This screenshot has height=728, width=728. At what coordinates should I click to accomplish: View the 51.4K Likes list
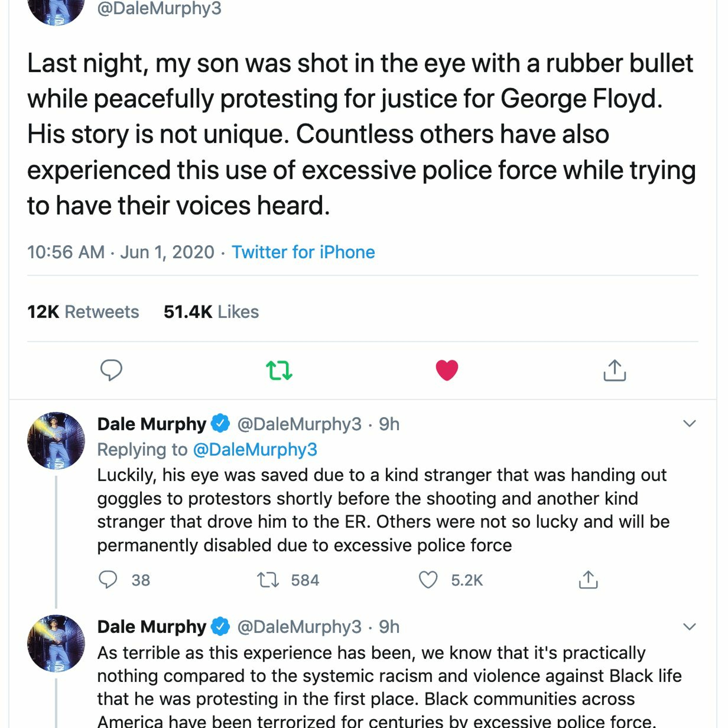pos(211,312)
